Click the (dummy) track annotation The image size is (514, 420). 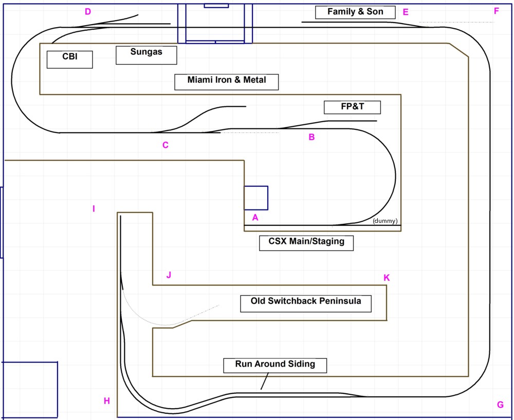pos(385,221)
